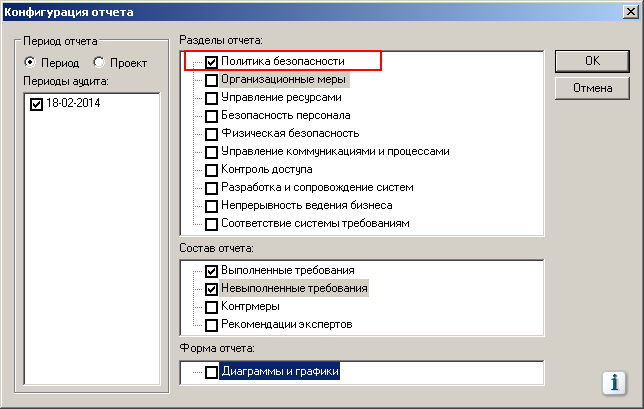Uncheck Политика безопасности section

[x=211, y=62]
